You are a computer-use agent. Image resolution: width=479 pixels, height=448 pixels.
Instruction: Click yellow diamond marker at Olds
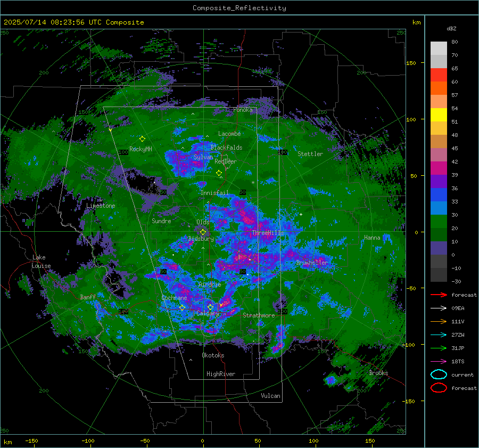click(x=203, y=232)
